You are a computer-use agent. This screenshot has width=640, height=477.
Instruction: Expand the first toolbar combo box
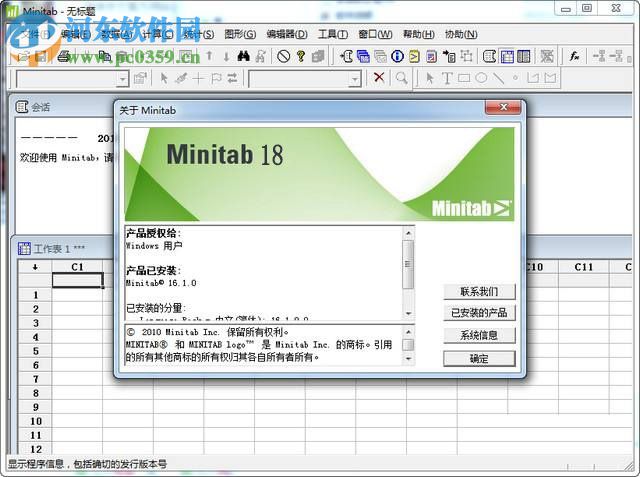[x=122, y=79]
